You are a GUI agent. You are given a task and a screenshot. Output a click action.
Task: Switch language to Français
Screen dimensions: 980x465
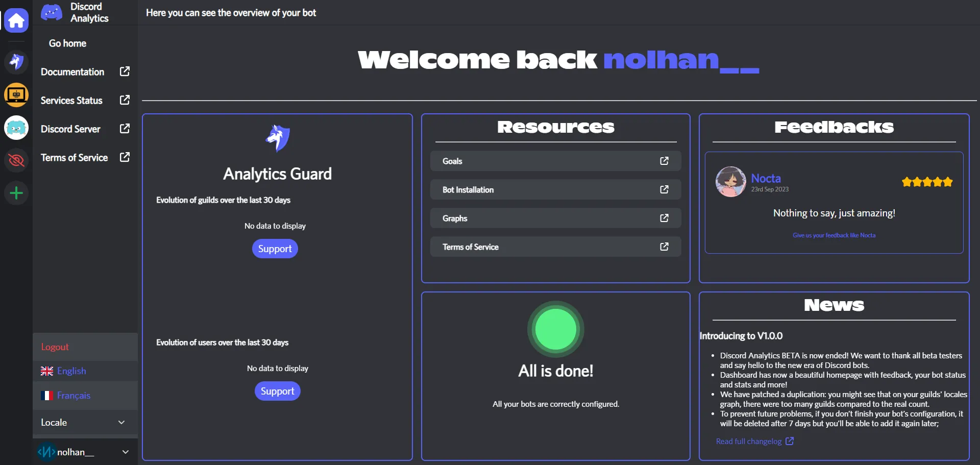click(73, 396)
